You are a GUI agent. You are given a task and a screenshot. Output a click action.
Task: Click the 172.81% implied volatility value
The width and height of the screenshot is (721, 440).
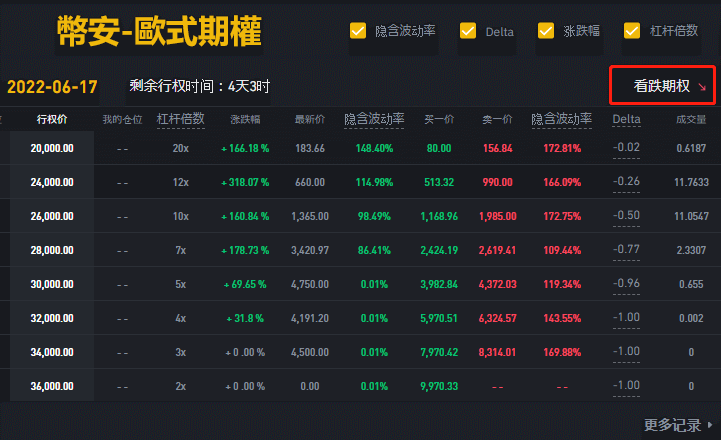(562, 149)
